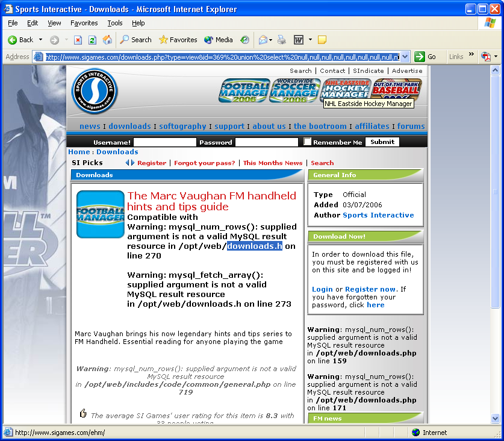Viewport: 504px width, 441px height.
Task: Open the Help menu
Action: [x=138, y=23]
